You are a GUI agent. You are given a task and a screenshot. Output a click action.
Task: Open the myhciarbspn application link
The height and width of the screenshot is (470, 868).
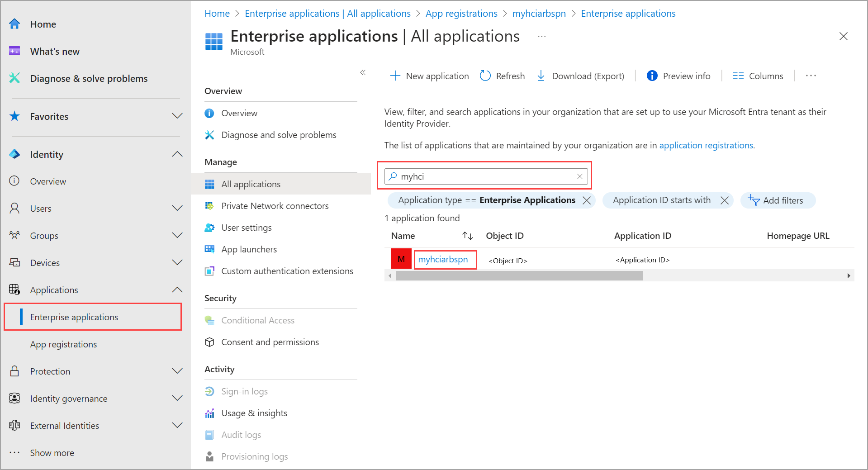[443, 260]
